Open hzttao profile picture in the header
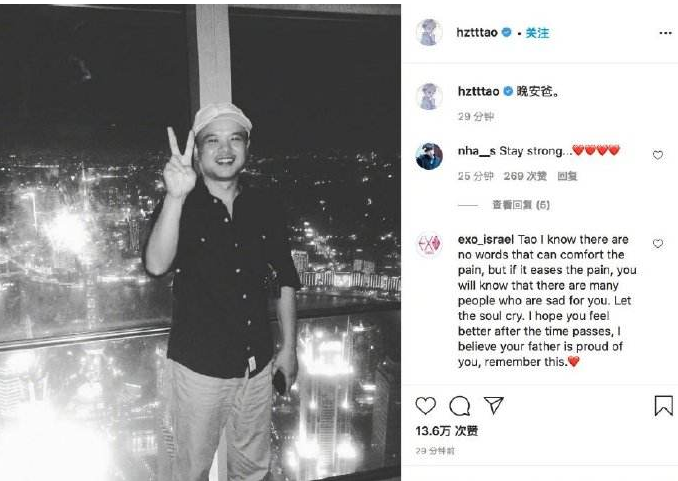 [x=429, y=32]
